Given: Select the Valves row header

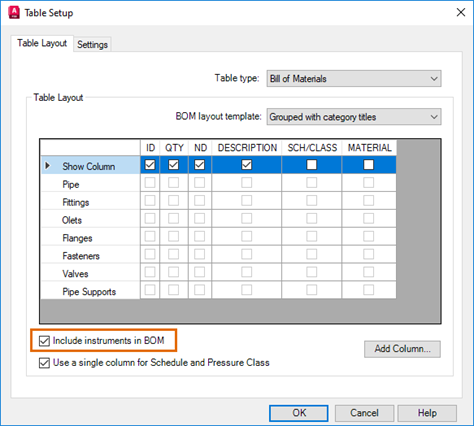Looking at the screenshot, I should [x=90, y=274].
